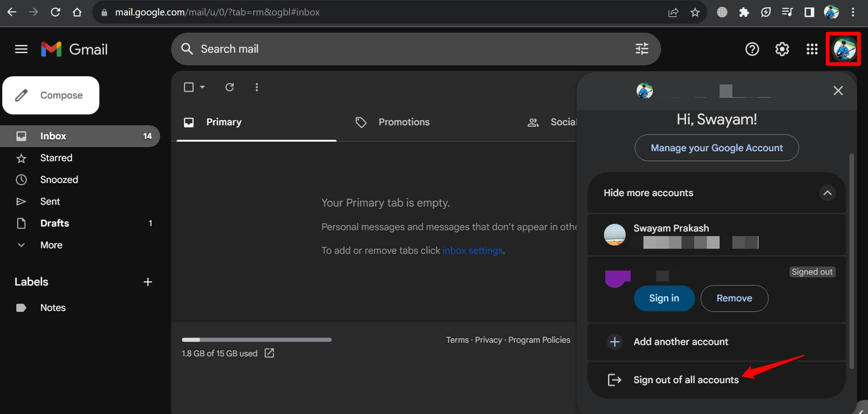Create a new label with plus icon
Viewport: 868px width, 414px height.
pyautogui.click(x=147, y=282)
